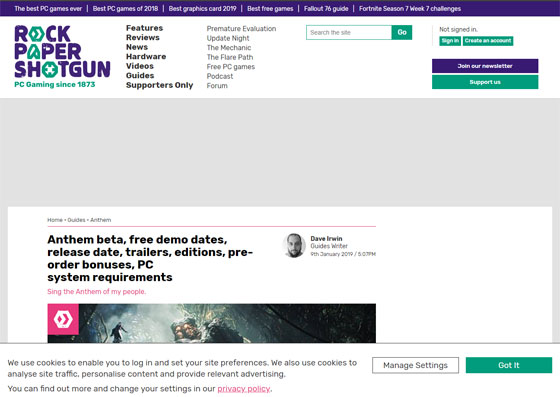Image resolution: width=560 pixels, height=397 pixels.
Task: Go to Supporters Only section
Action: [x=159, y=85]
